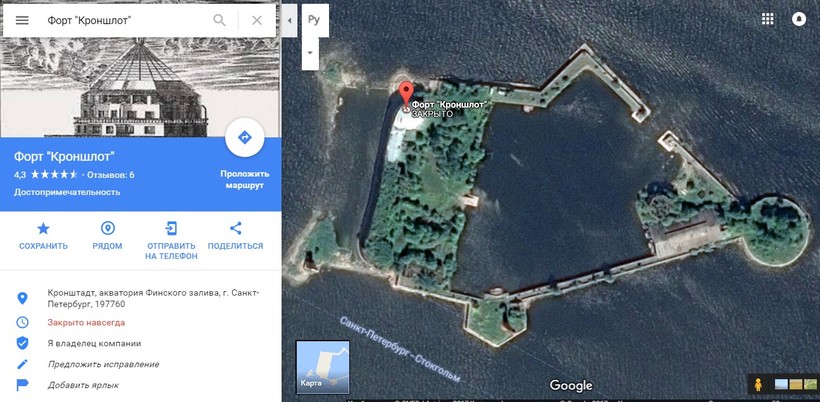Click Предложить исправление link

[x=103, y=364]
